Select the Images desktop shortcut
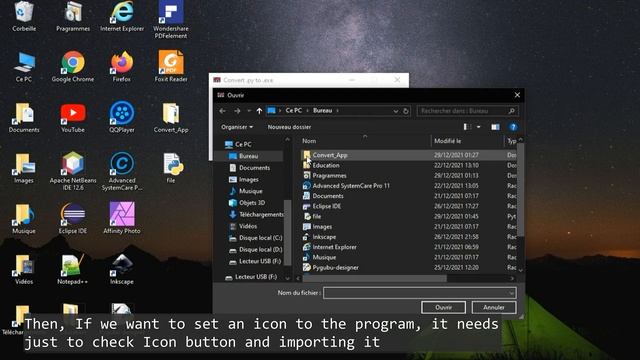The image size is (640, 360). point(24,168)
